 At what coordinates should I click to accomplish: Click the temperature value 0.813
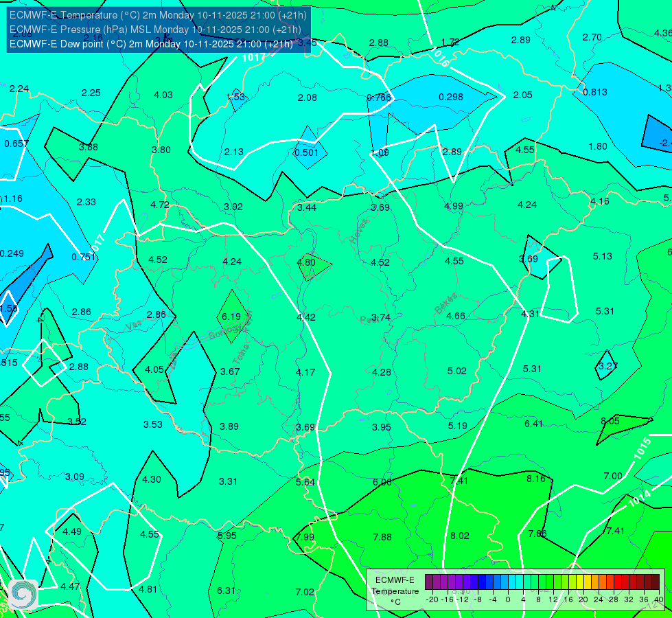(x=595, y=92)
